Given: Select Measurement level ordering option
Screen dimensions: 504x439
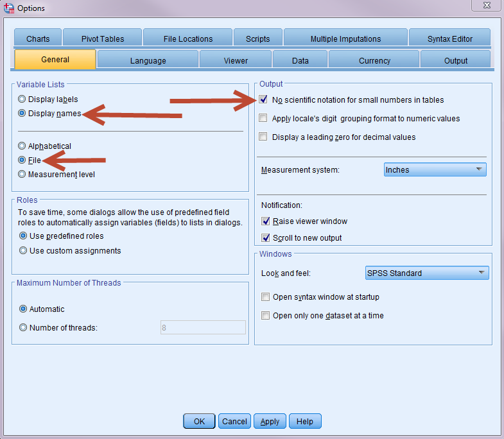Looking at the screenshot, I should [x=22, y=174].
